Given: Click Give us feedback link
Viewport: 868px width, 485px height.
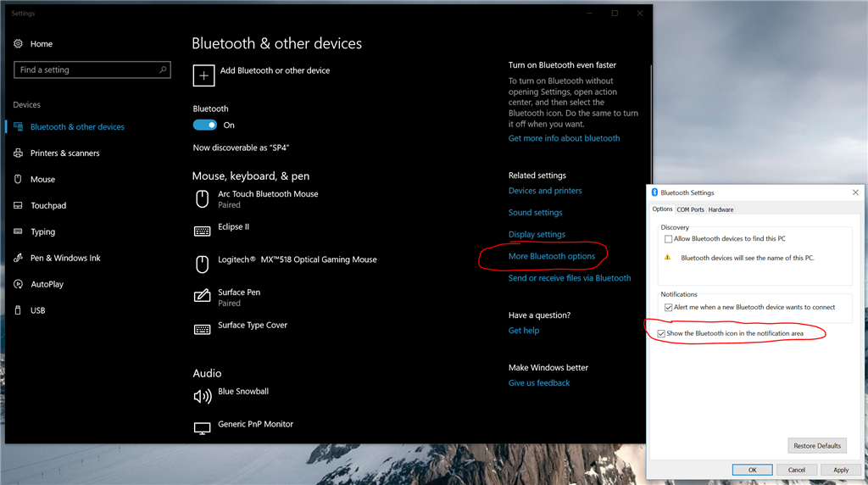Looking at the screenshot, I should [x=539, y=382].
